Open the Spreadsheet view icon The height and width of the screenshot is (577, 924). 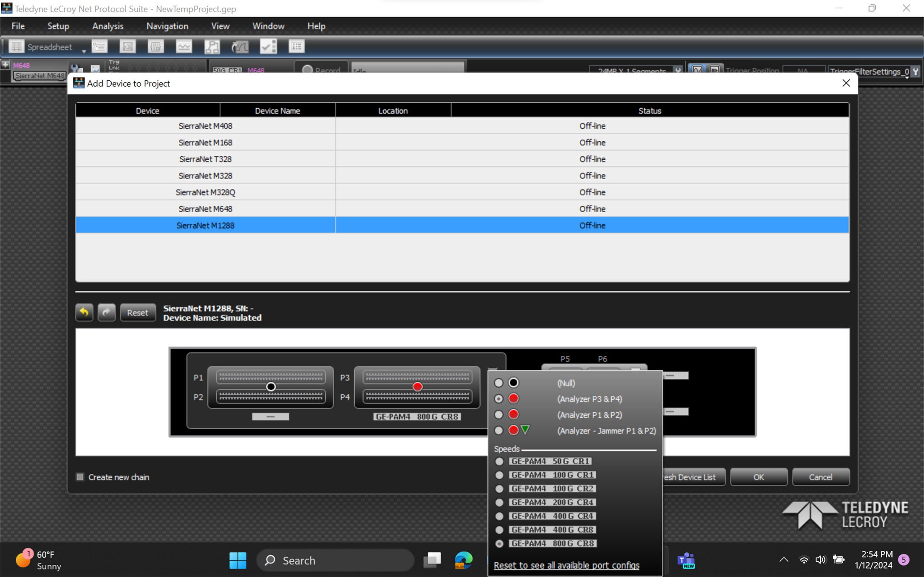point(17,47)
